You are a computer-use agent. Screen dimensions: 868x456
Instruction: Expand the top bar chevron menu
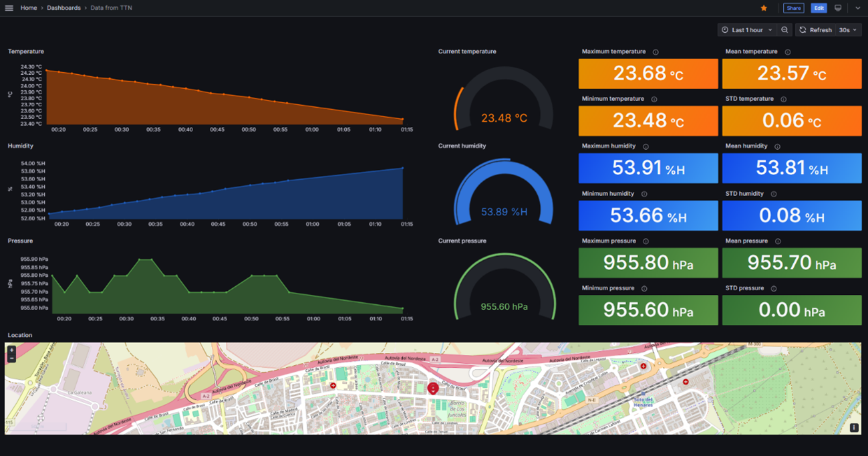858,8
